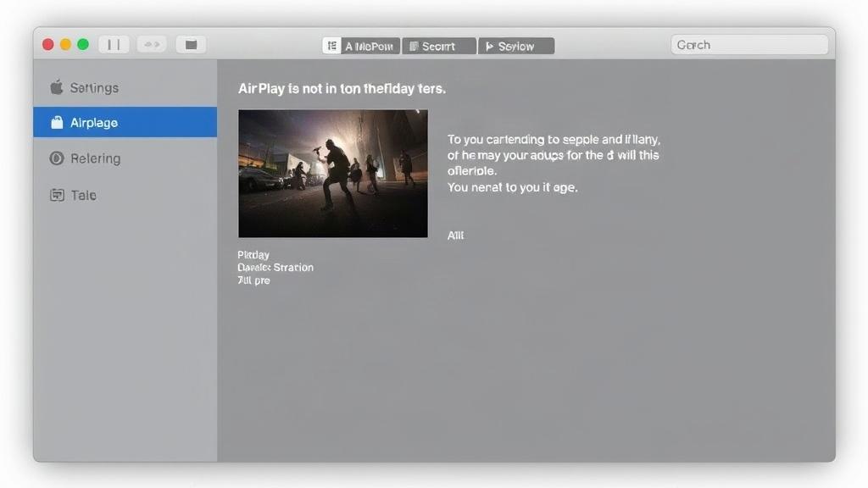Toggle the sidebar with the two-bar toolbar button
The width and height of the screenshot is (868, 488).
point(114,44)
